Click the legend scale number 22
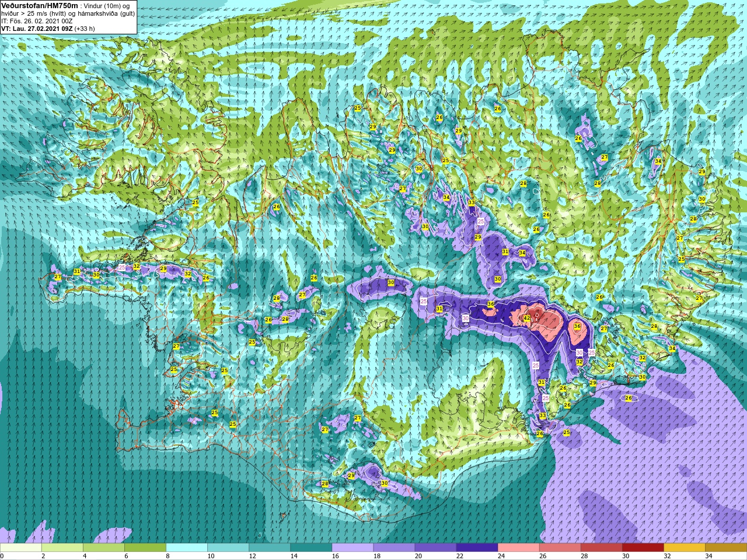 460,556
